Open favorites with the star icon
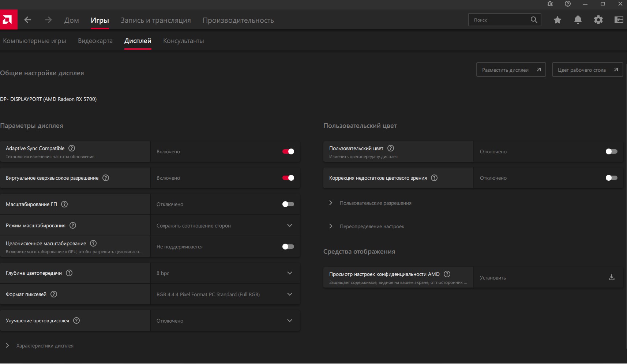Screen dimensions: 627x364 pos(557,20)
